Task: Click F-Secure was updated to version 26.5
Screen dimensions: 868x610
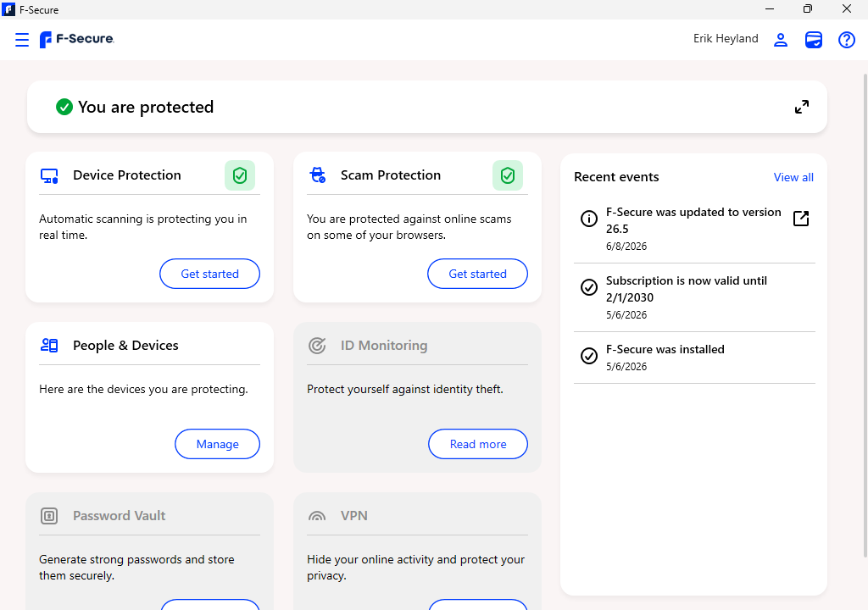Action: (693, 220)
